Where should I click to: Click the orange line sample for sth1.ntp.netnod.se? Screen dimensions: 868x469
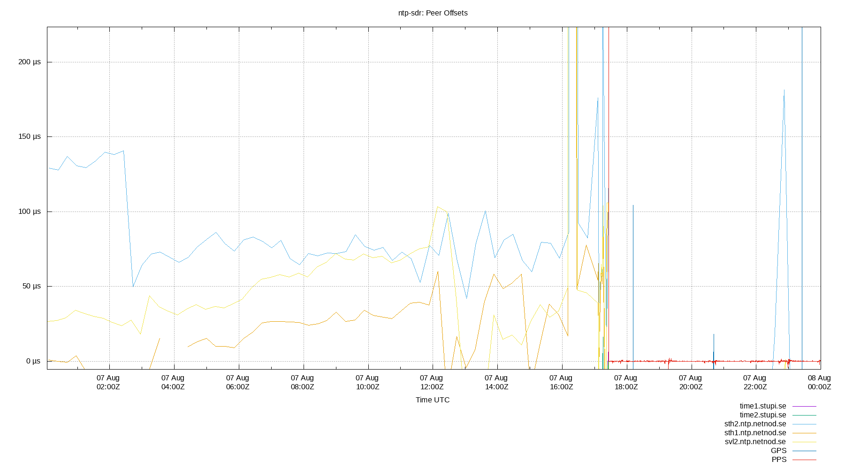pyautogui.click(x=804, y=433)
